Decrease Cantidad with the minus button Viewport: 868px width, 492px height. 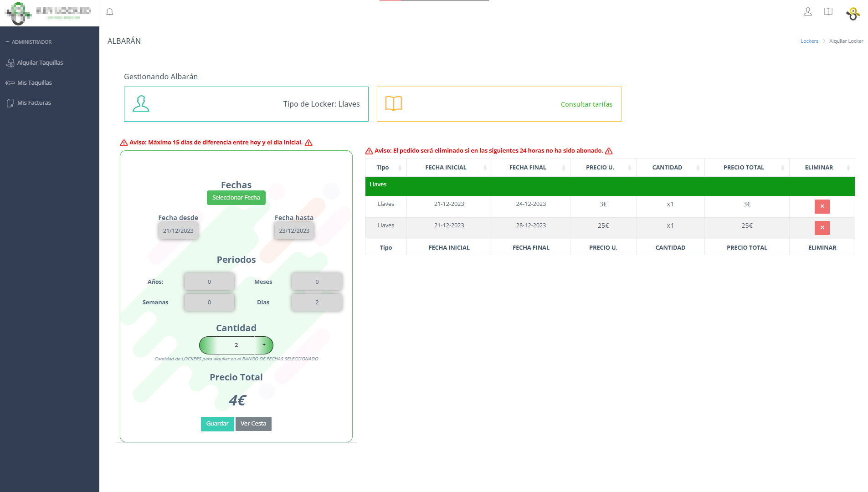click(x=209, y=345)
